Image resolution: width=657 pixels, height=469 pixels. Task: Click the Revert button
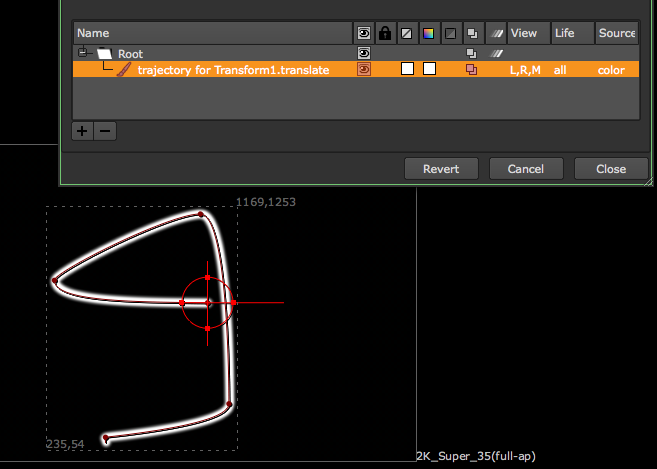tap(441, 169)
